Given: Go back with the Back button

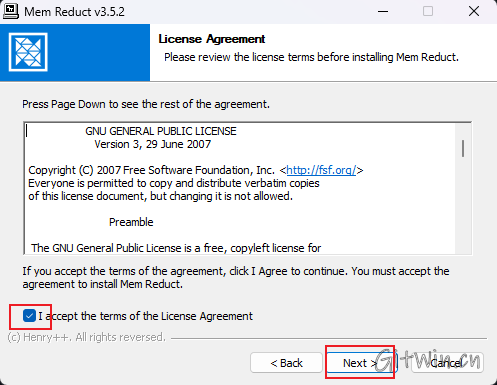Looking at the screenshot, I should 286,363.
